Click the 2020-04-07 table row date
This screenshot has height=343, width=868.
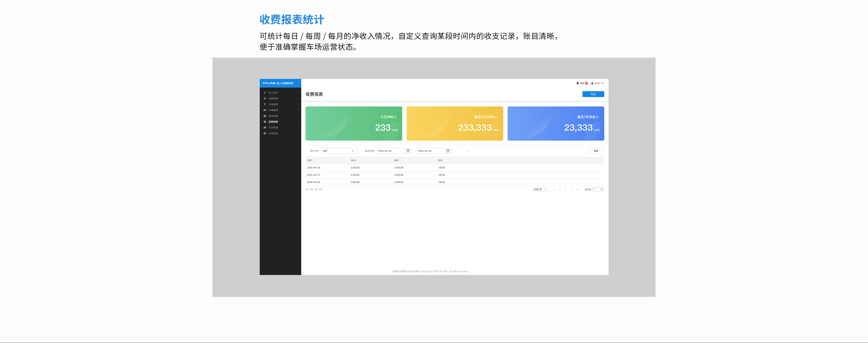313,175
